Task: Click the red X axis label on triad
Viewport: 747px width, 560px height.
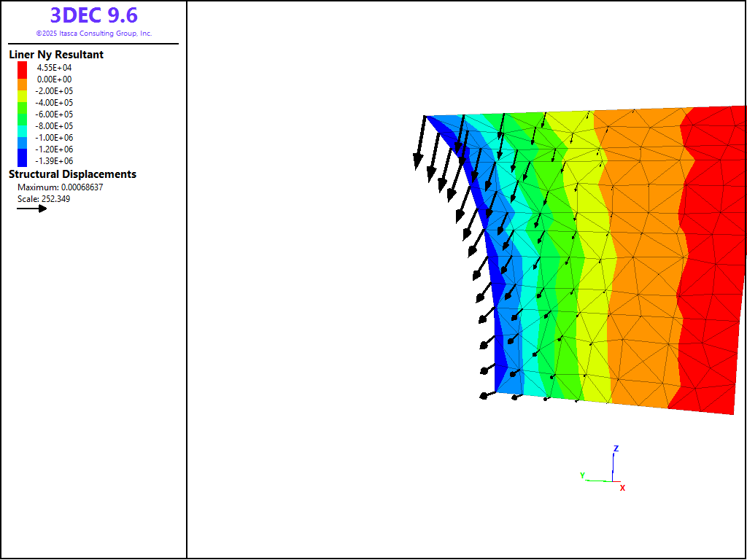Action: [622, 488]
